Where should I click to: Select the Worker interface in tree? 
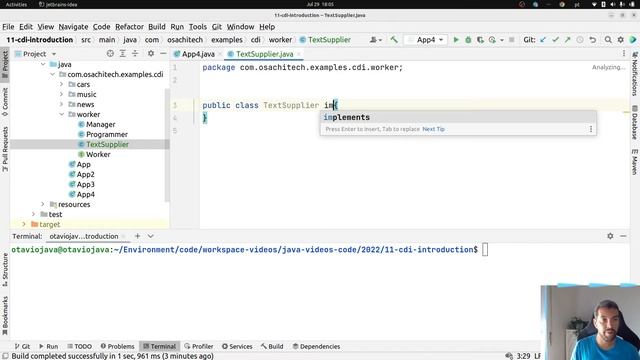tap(98, 154)
